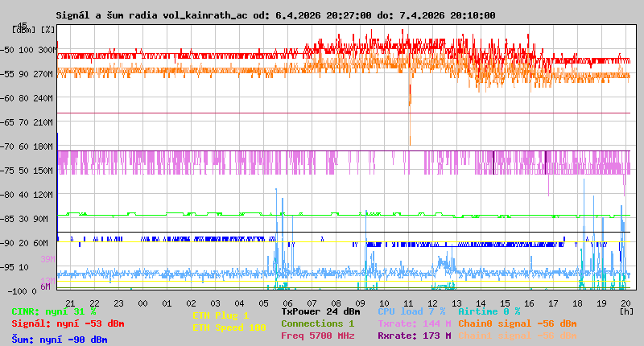Click the '-55 90 270M' y-axis label

pyautogui.click(x=27, y=74)
